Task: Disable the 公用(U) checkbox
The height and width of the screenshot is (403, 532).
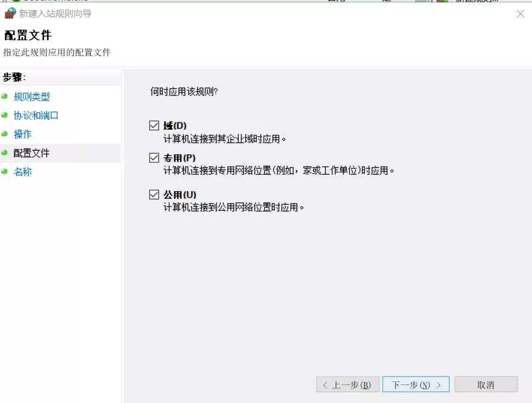Action: (x=154, y=195)
